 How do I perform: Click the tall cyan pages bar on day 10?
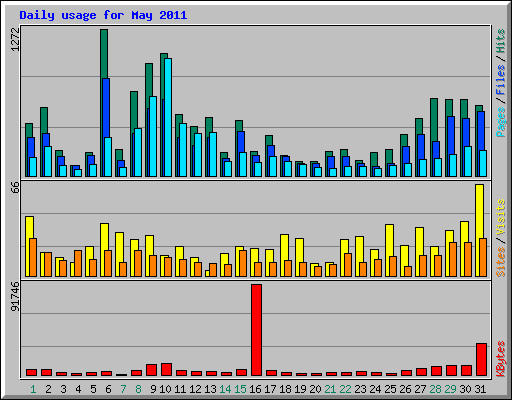[168, 117]
